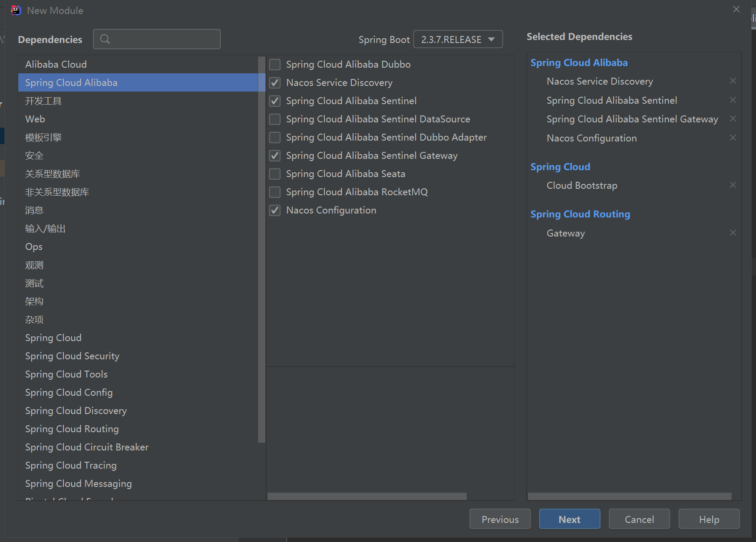Click the search magnifier icon in dependencies field
This screenshot has height=542, width=756.
105,39
